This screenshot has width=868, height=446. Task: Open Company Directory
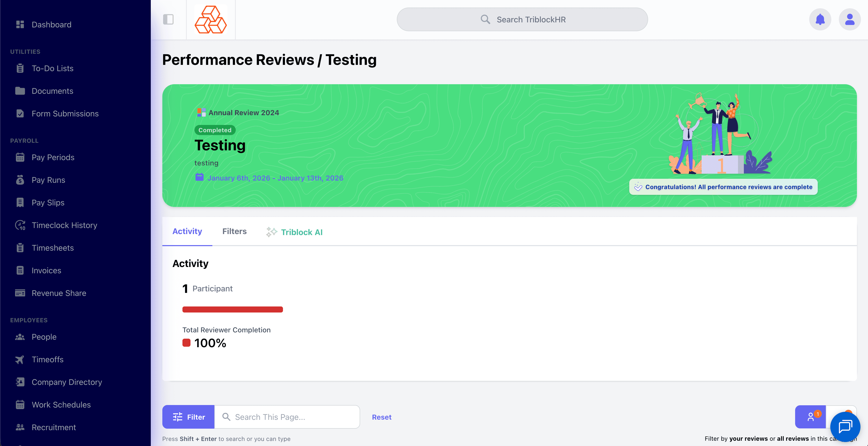click(66, 382)
